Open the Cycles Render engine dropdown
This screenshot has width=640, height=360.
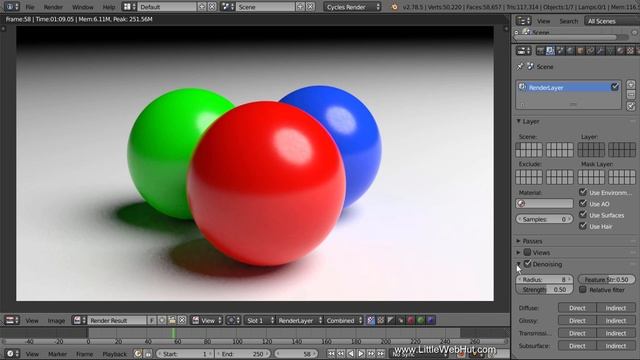(x=352, y=7)
